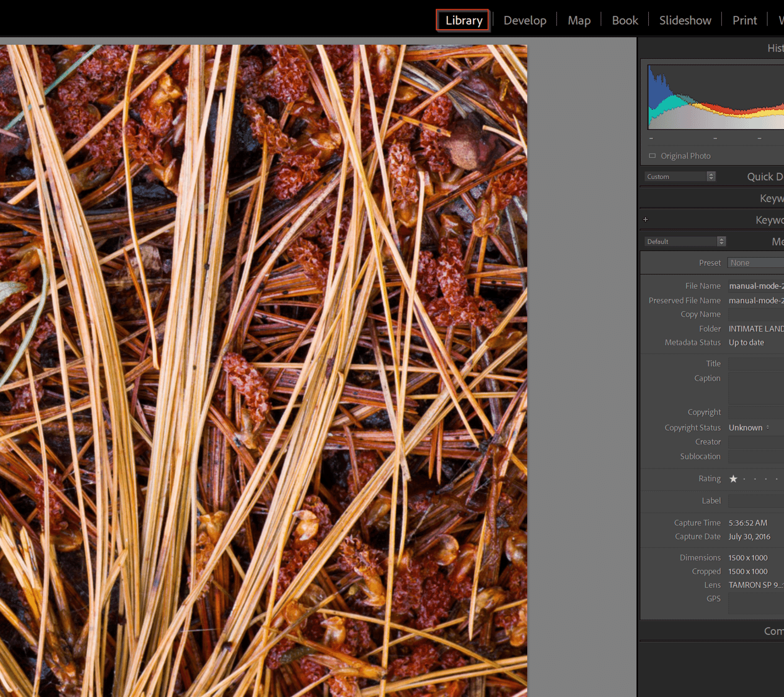Screen dimensions: 784x697
Task: Change Copyright Status from Unknown
Action: pos(747,428)
